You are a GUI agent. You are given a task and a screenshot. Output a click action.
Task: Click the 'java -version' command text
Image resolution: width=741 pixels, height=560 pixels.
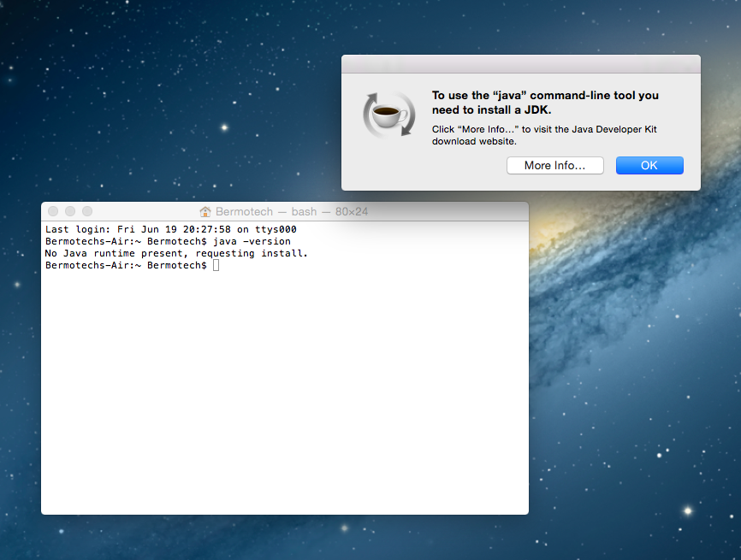[x=252, y=241]
